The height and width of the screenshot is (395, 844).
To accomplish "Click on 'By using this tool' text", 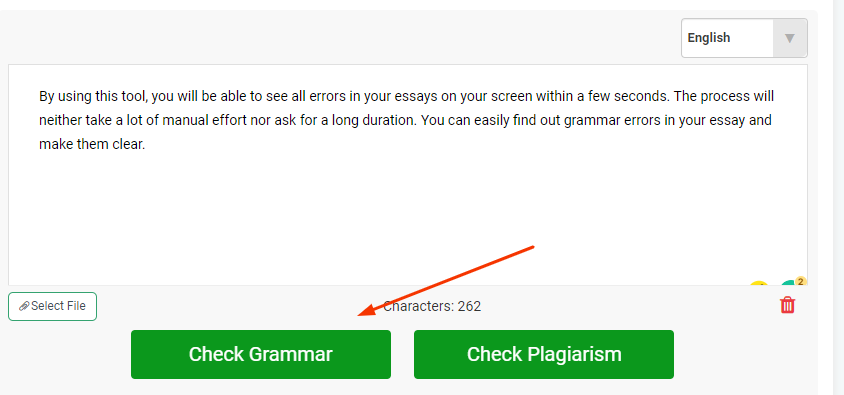I will tap(93, 97).
